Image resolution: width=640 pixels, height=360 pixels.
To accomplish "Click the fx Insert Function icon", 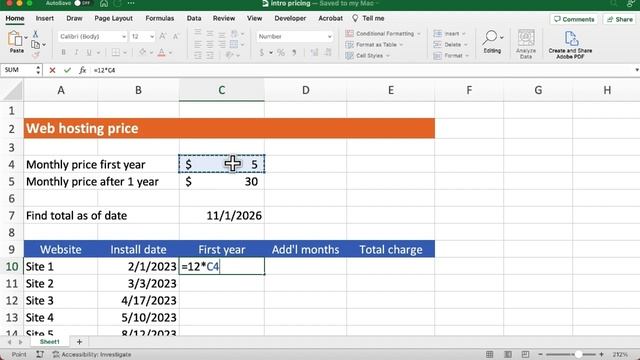I will click(x=82, y=70).
